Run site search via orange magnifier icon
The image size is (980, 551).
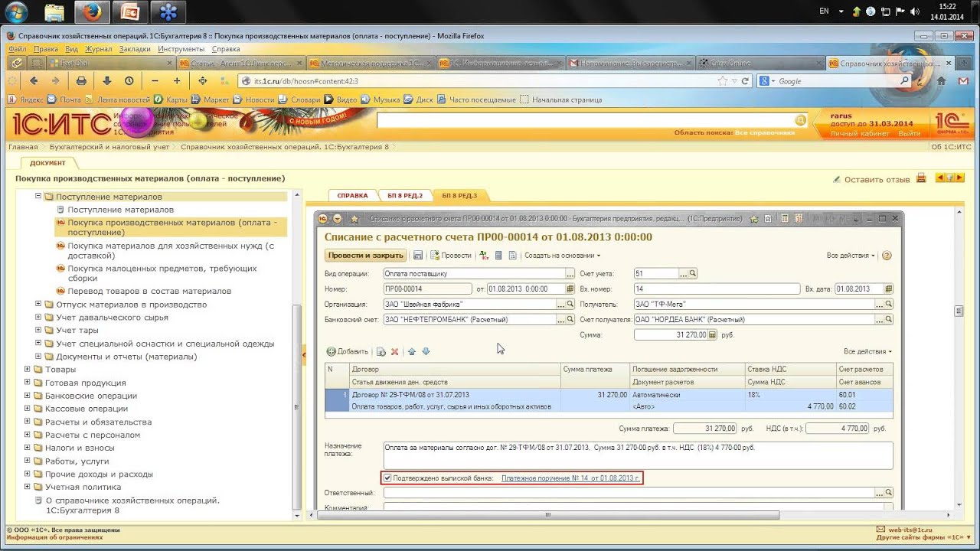800,120
